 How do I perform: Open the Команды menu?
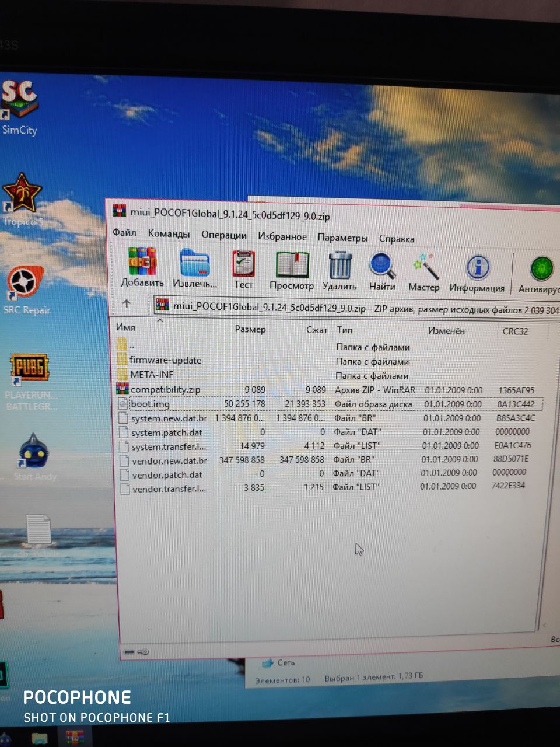pyautogui.click(x=169, y=233)
